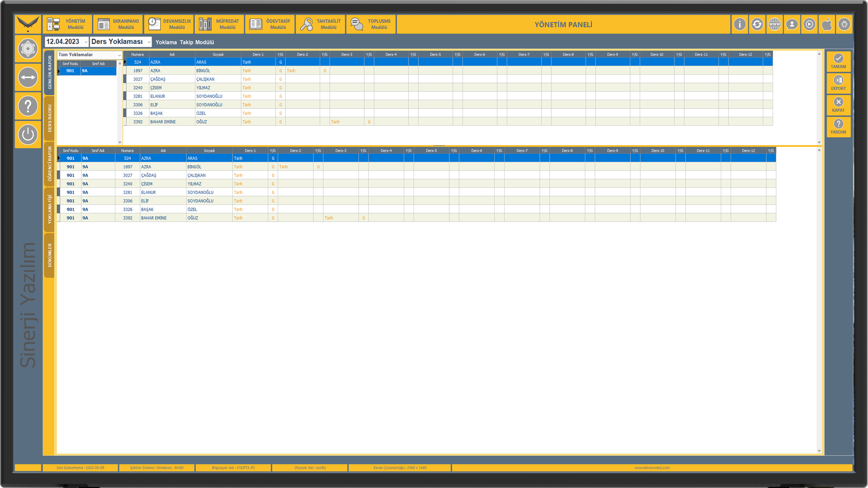Viewport: 868px width, 488px height.
Task: Click the refresh sync icon
Action: coord(757,24)
